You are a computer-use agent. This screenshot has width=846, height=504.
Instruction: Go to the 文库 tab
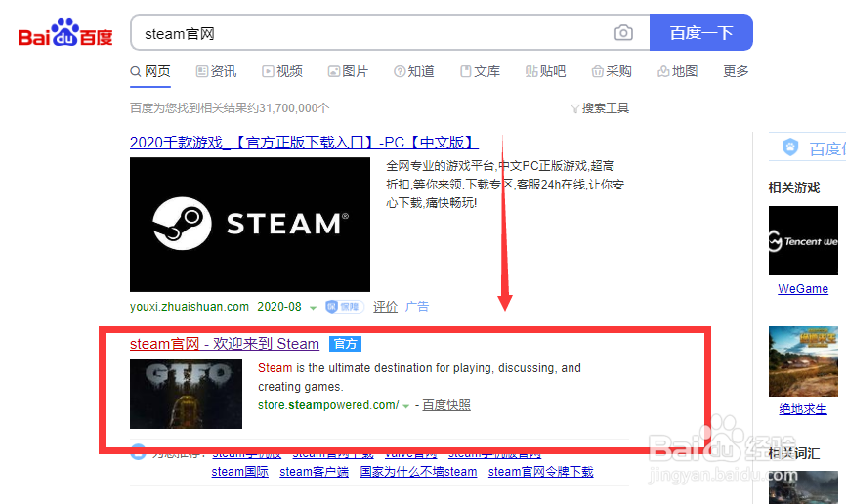pyautogui.click(x=481, y=71)
